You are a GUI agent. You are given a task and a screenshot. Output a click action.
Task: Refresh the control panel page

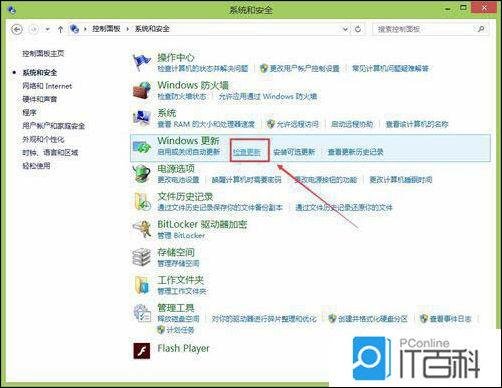pyautogui.click(x=358, y=29)
